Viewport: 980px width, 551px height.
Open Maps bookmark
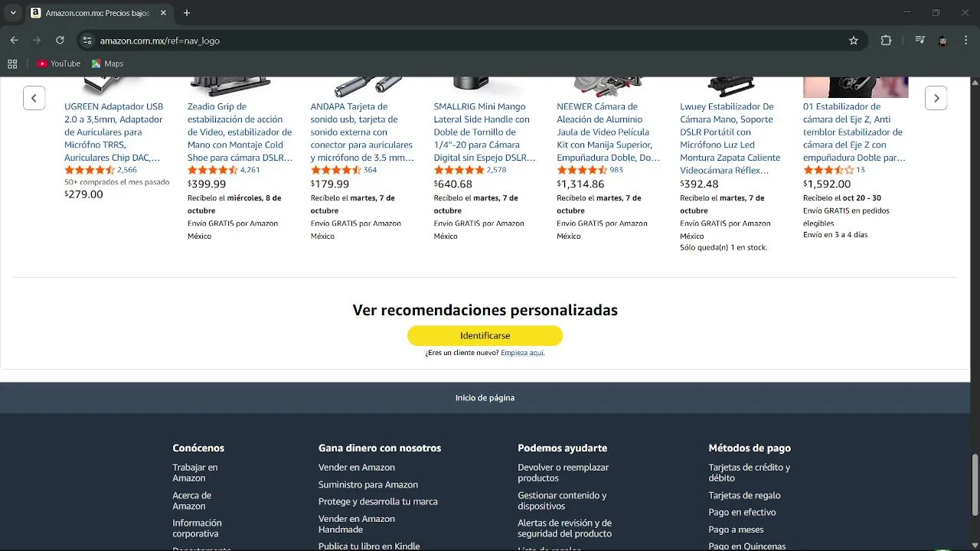[107, 64]
